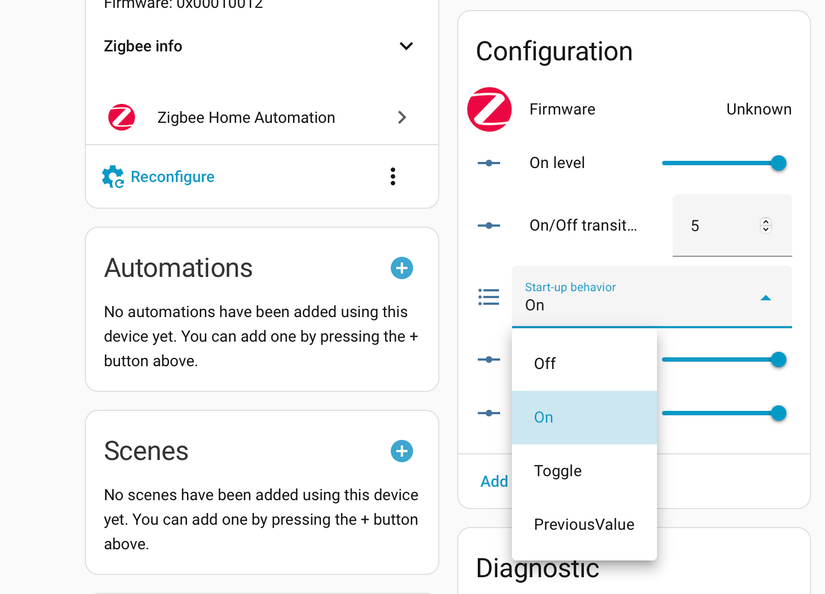This screenshot has height=594, width=825.
Task: Click the Add link below configuration
Action: tap(494, 482)
